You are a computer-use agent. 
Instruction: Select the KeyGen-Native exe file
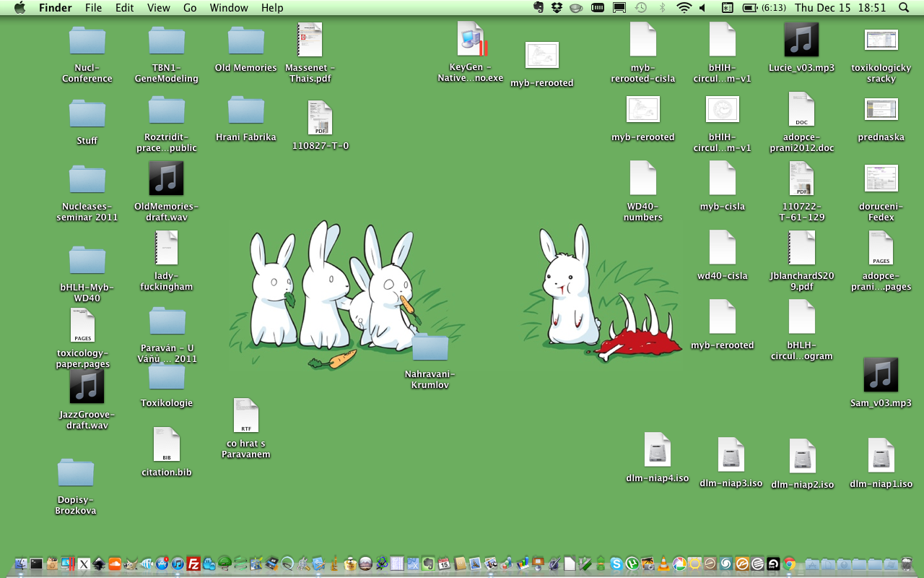coord(471,40)
